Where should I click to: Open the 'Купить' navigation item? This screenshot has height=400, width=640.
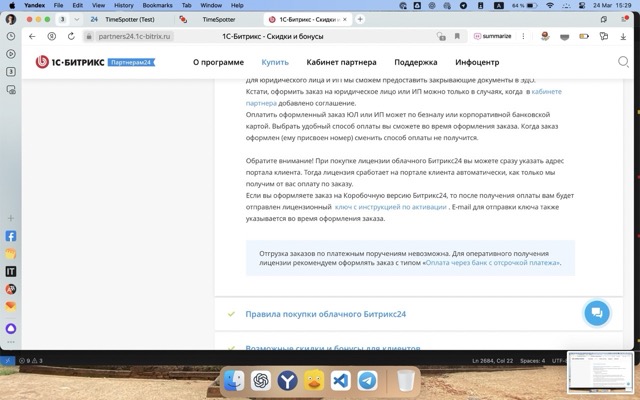tap(275, 62)
